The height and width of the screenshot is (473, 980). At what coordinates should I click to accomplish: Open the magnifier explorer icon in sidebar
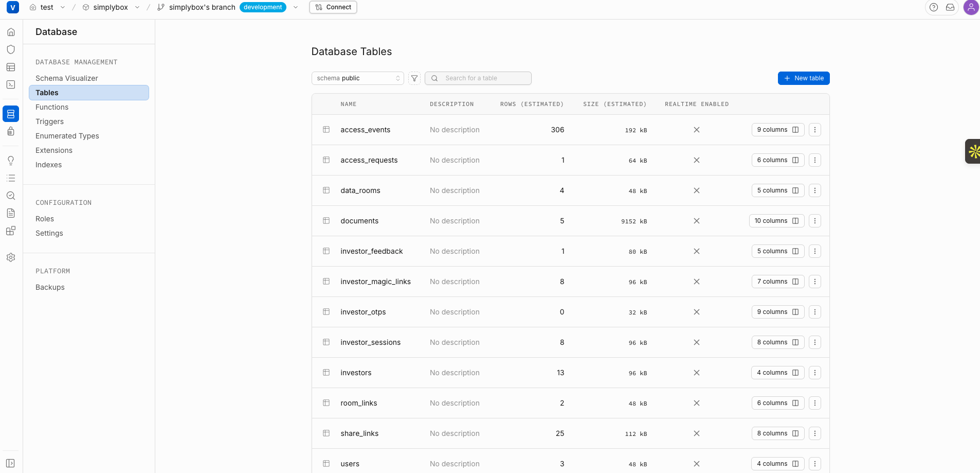(11, 196)
